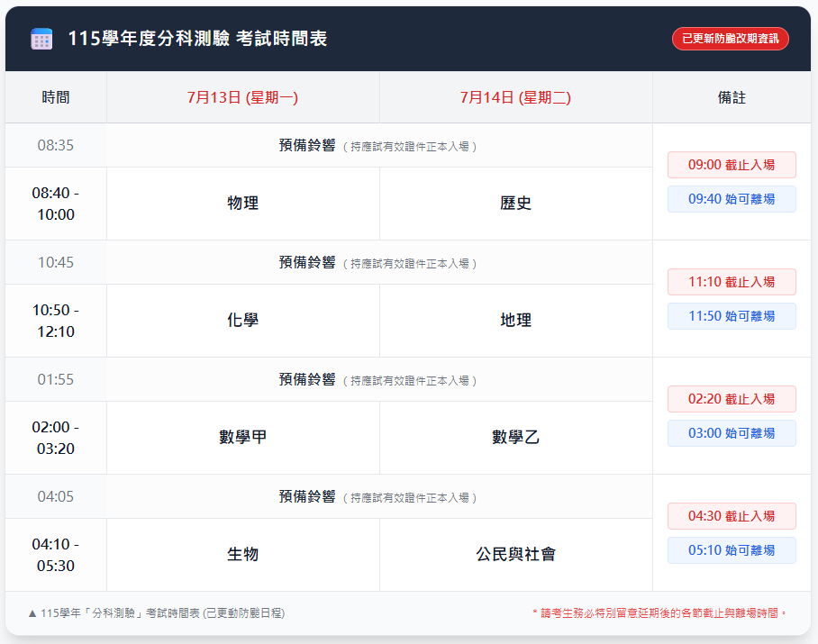Screen dimensions: 818x644
Task: Click the calendar icon in header
Action: point(41,39)
